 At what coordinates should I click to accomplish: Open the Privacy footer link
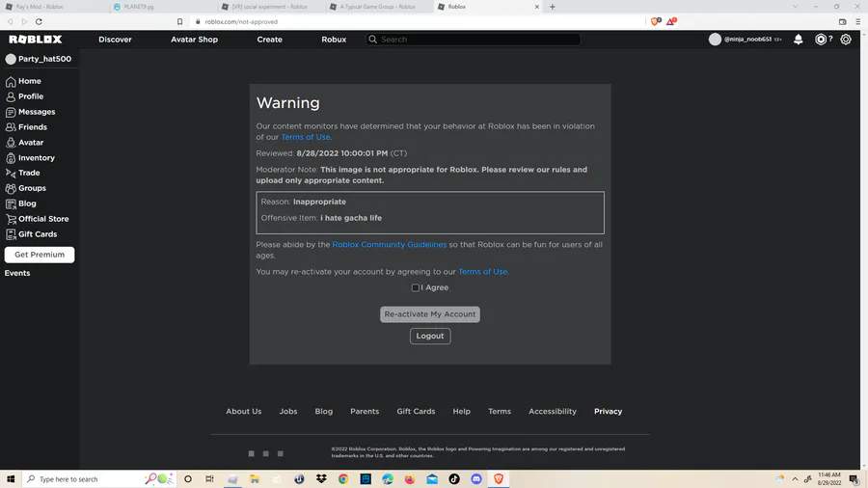608,412
